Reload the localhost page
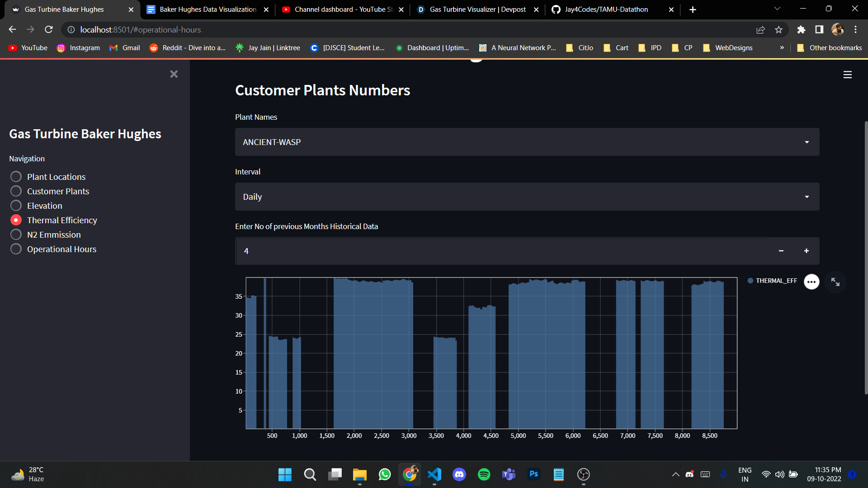868x488 pixels. [x=49, y=30]
